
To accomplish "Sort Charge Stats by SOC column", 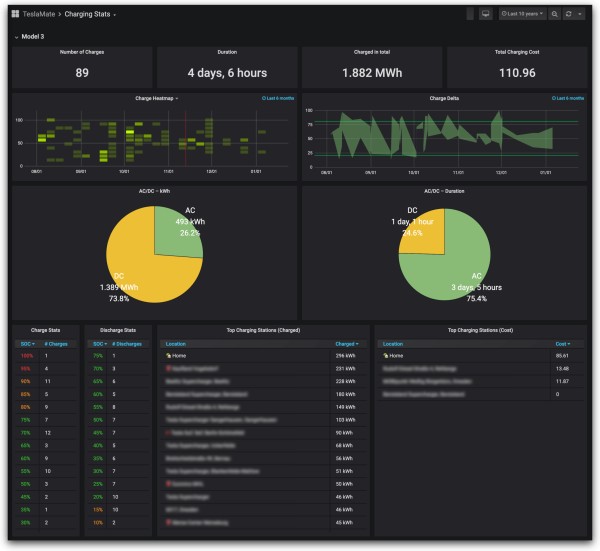I will pyautogui.click(x=27, y=343).
